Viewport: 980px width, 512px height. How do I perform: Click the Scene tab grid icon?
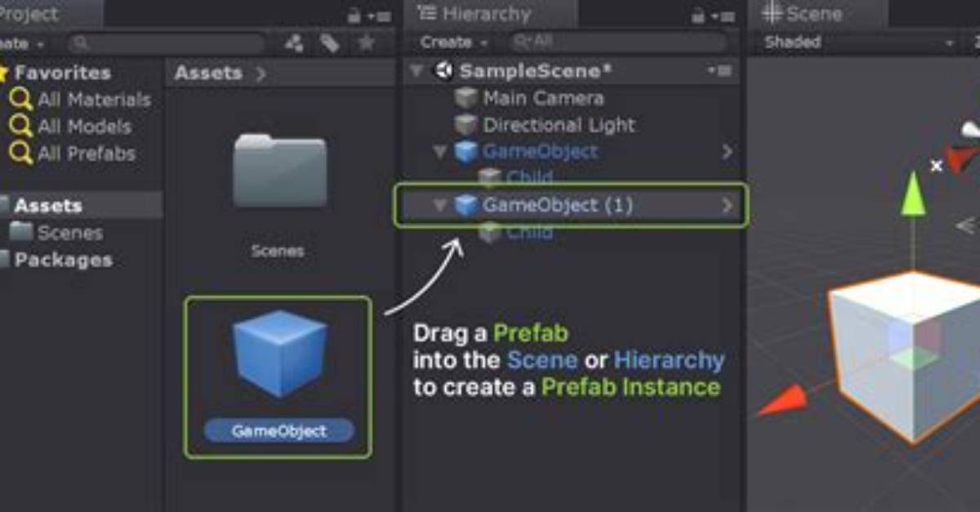tap(771, 14)
